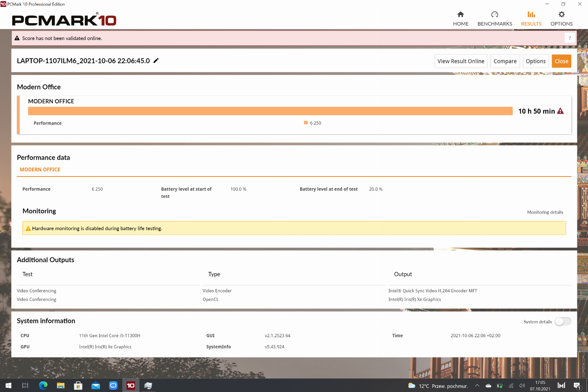Screen dimensions: 588x392
Task: Click the taskbar icon right of PCMark 10
Action: (x=148, y=385)
